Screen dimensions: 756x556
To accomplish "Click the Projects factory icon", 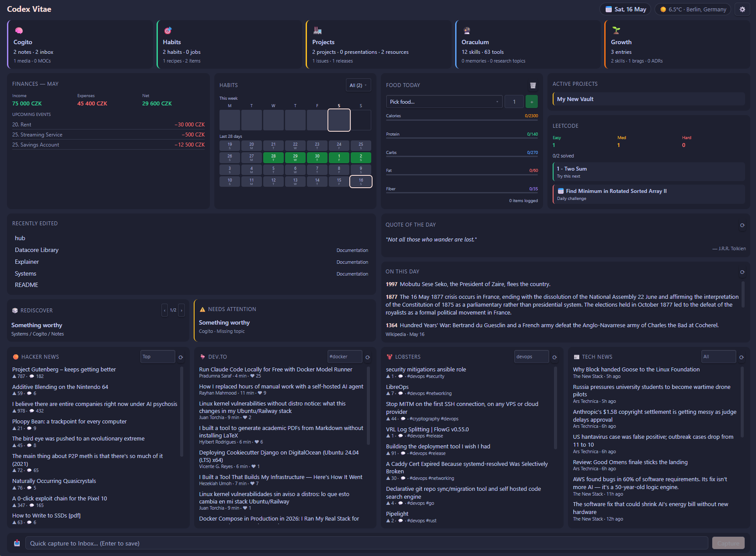I will coord(317,31).
